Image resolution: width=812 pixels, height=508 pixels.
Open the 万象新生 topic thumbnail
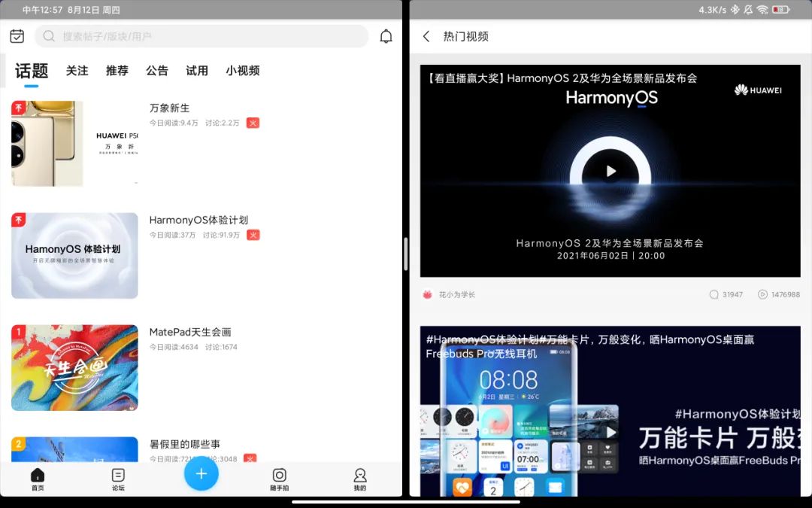(74, 144)
